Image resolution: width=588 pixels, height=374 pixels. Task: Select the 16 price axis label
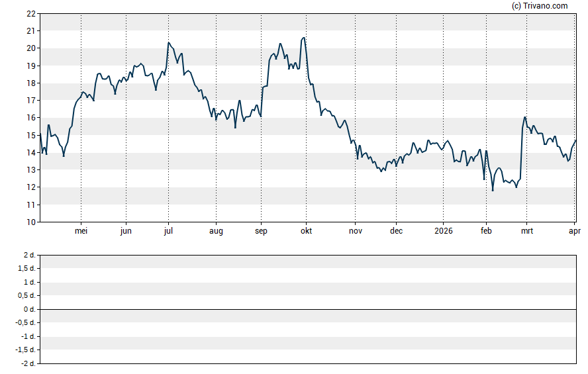tap(31, 118)
